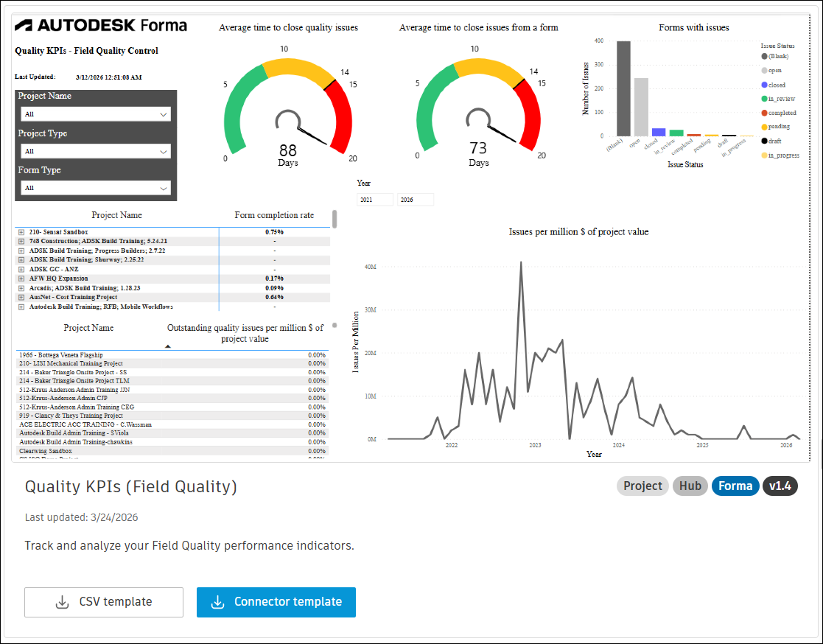Click the 0.64% completion rate cell
Screen dimensions: 823x644
tap(274, 297)
